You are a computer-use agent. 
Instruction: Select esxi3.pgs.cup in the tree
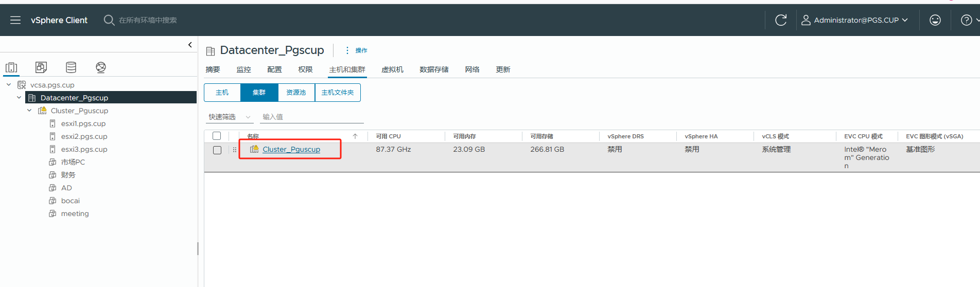[84, 149]
